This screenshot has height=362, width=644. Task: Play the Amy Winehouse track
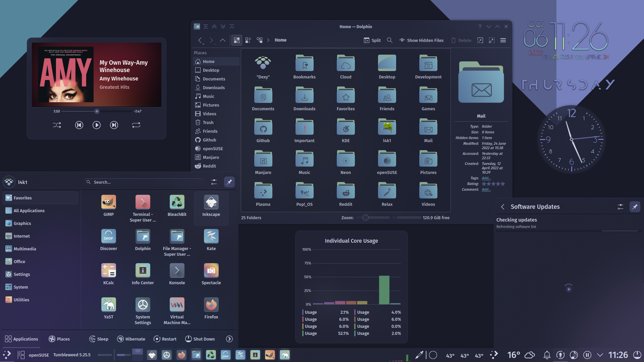(x=97, y=125)
